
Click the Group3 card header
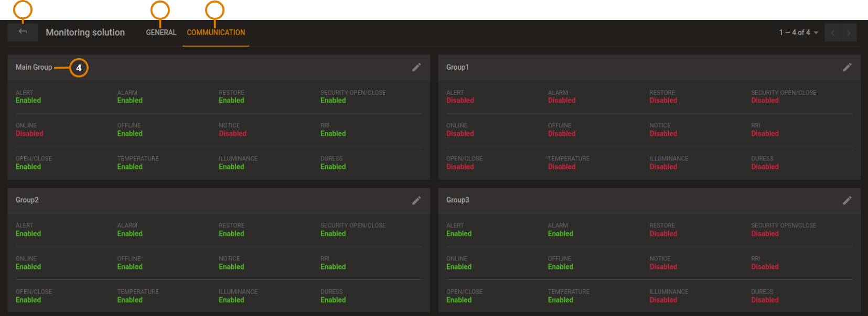(458, 200)
